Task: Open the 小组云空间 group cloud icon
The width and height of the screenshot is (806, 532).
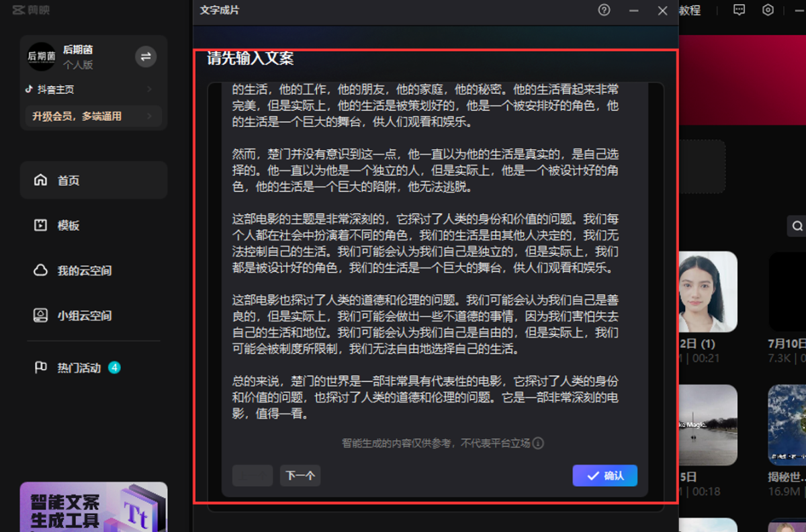Action: pyautogui.click(x=42, y=315)
